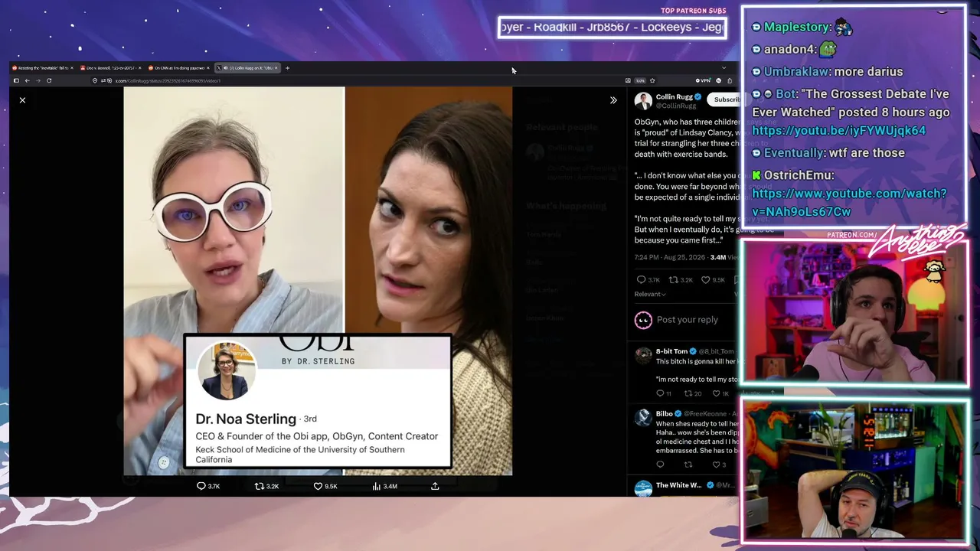980x551 pixels.
Task: Open the iyFYWUjqk64 YouTube link in chat
Action: 839,131
